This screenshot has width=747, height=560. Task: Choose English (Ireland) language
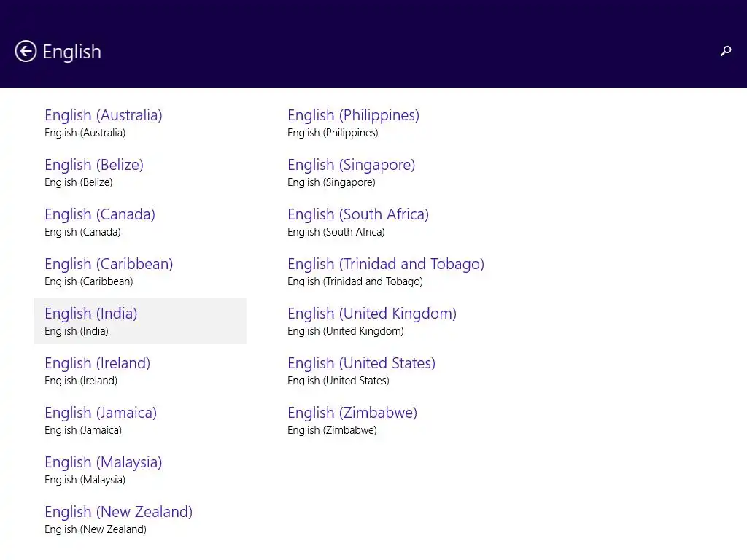[x=98, y=363]
